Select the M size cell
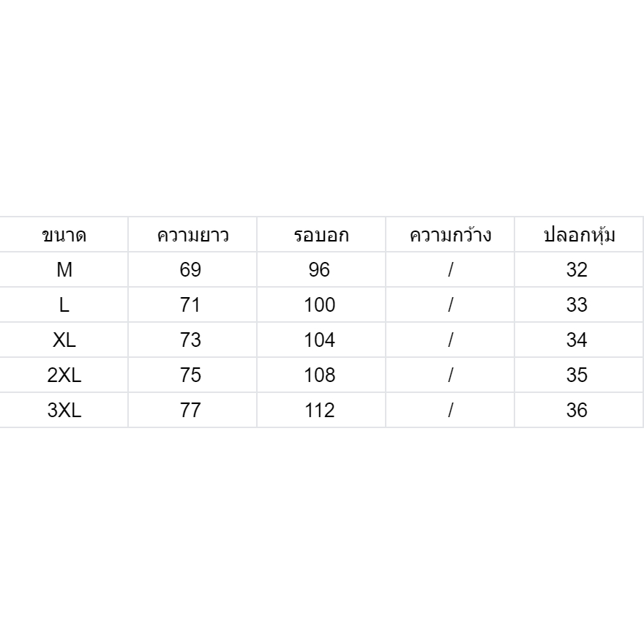 64,269
